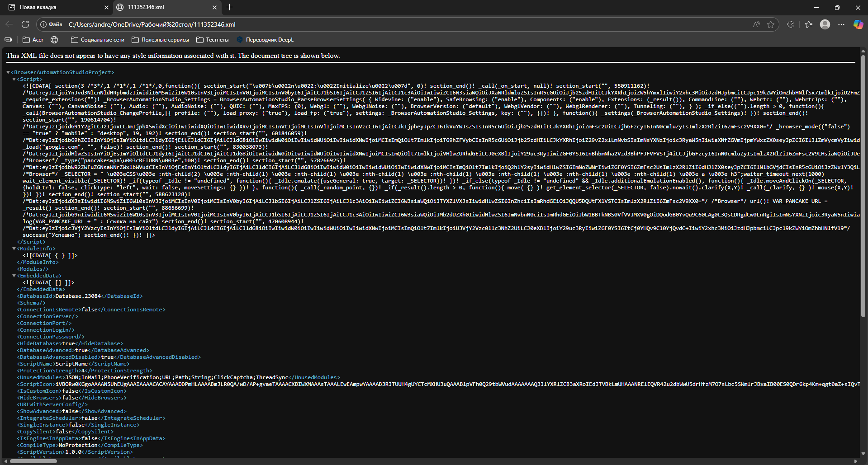Click the horizontal scrollbar thumb at bottom
The image size is (868, 465).
33,461
